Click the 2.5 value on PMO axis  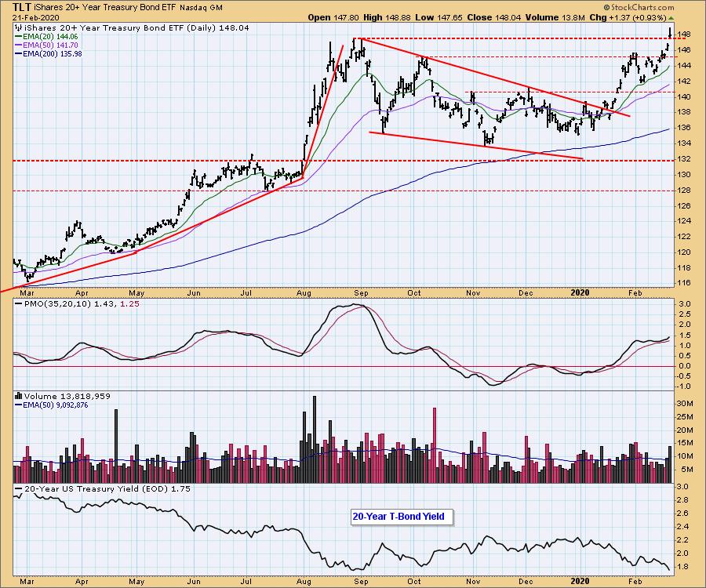[x=686, y=314]
